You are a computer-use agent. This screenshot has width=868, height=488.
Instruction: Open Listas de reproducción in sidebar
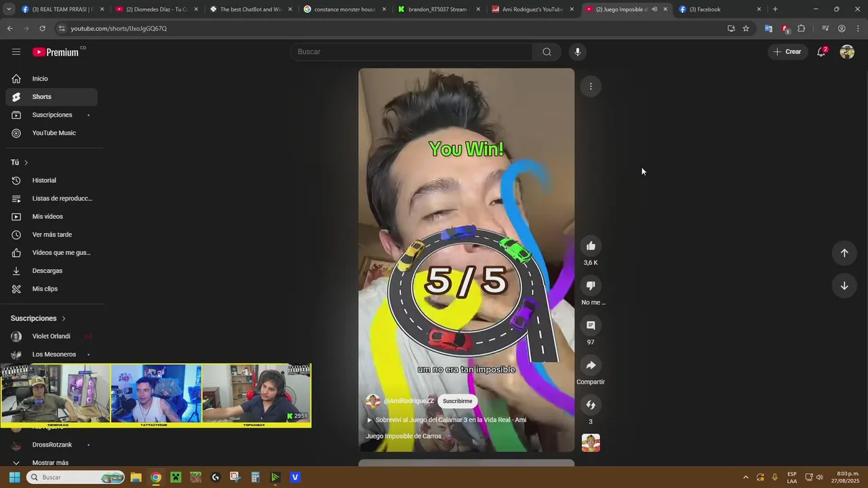(52, 199)
